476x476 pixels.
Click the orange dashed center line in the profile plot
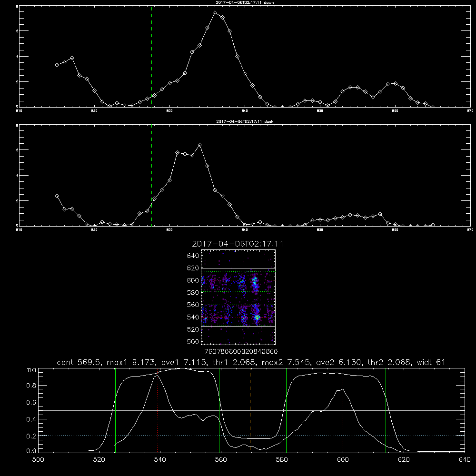click(x=250, y=410)
